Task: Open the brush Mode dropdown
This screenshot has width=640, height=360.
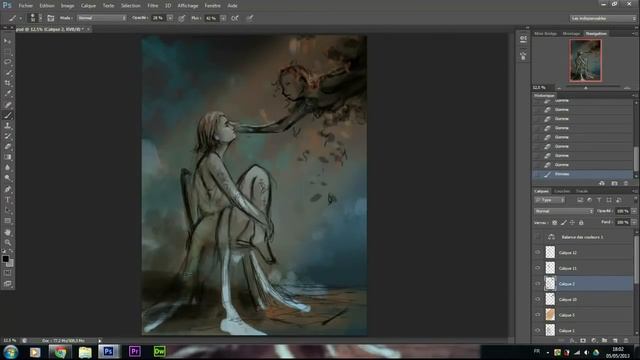Action: 102,18
